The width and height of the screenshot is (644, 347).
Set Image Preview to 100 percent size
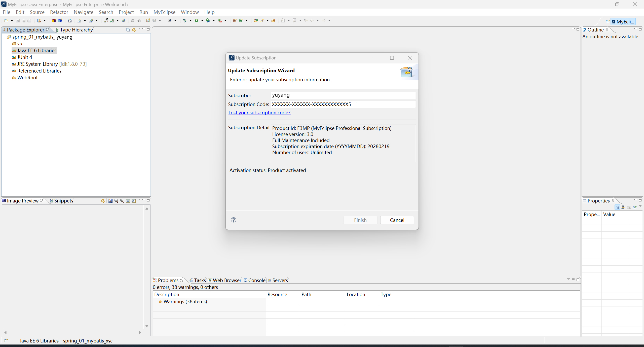tap(128, 201)
